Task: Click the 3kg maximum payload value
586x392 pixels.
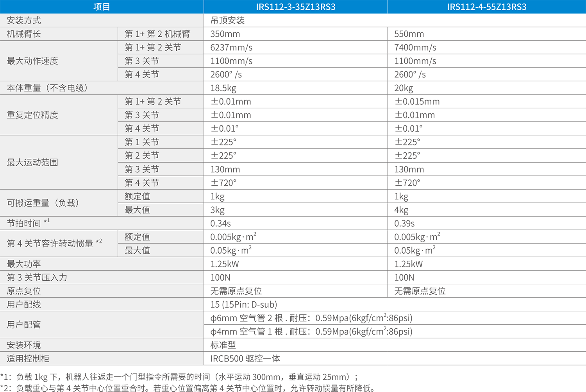Action: coord(218,210)
